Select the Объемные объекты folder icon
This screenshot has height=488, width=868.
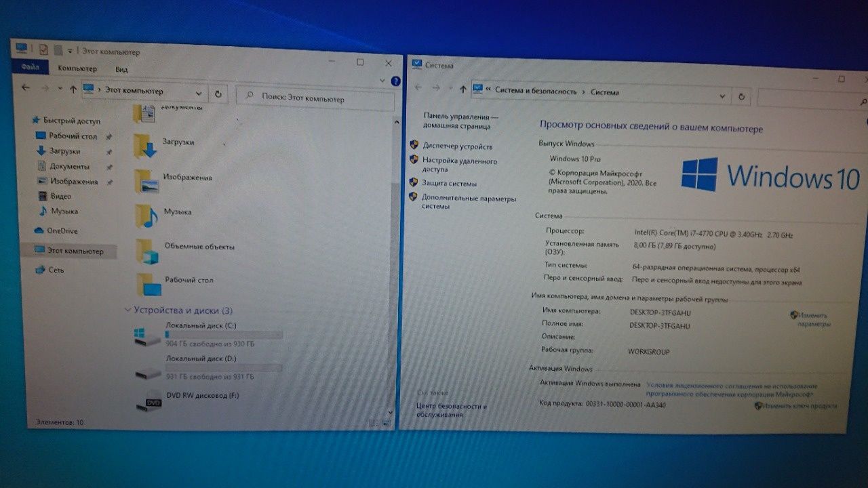click(147, 250)
